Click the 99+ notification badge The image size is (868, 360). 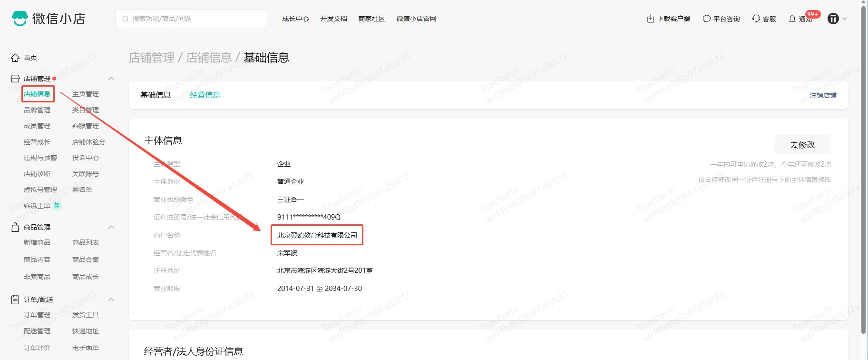coord(813,14)
